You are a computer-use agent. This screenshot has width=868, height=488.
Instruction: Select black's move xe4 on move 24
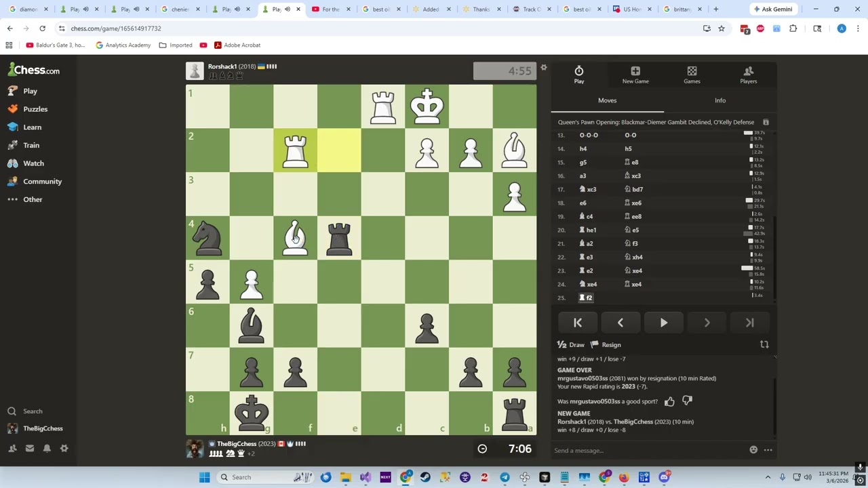coord(633,284)
